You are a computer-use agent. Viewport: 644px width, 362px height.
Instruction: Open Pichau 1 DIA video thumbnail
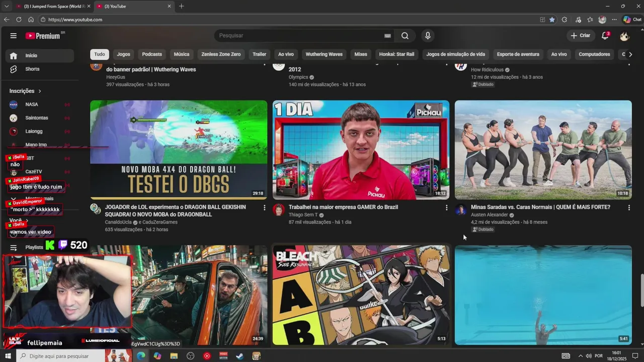[x=361, y=150]
